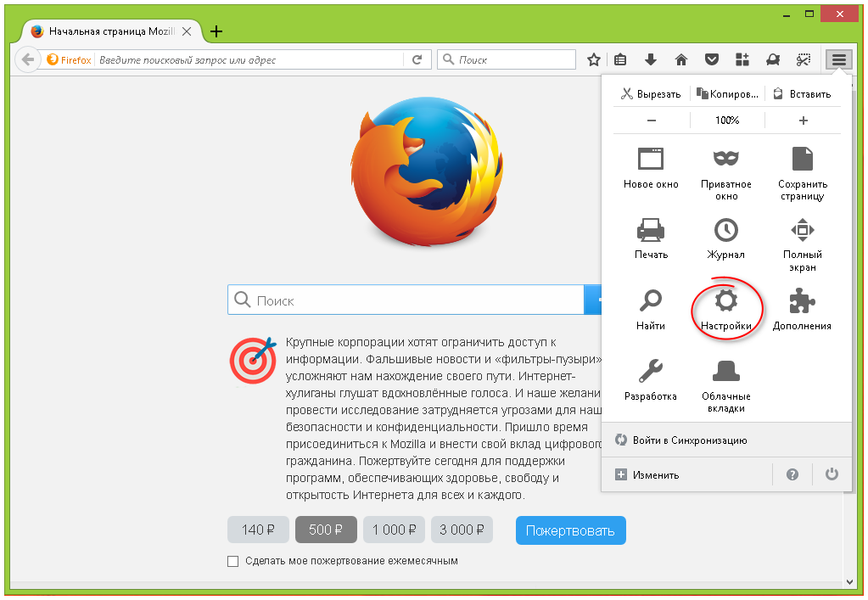Open the hamburger menu button
The height and width of the screenshot is (600, 868).
coord(838,59)
